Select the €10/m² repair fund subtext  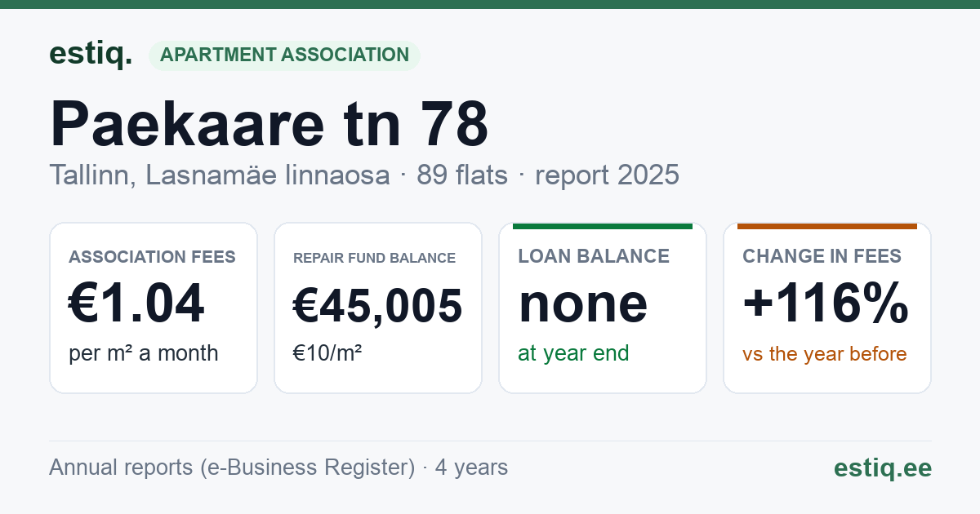(x=327, y=353)
